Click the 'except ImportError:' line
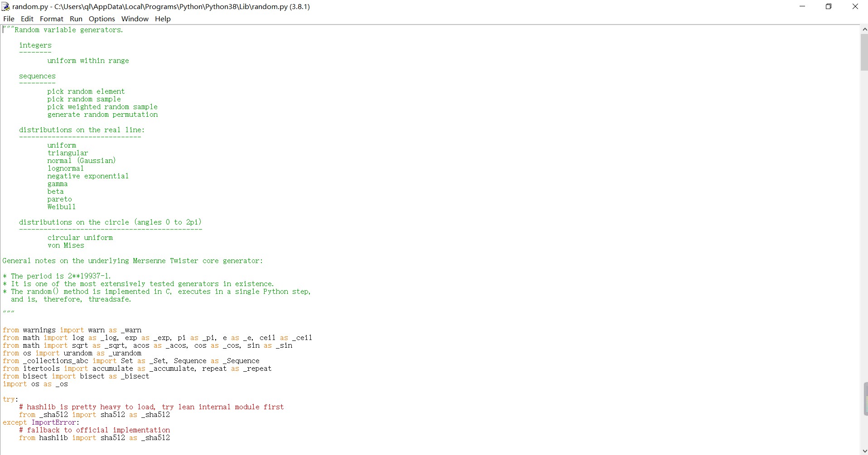 tap(41, 422)
